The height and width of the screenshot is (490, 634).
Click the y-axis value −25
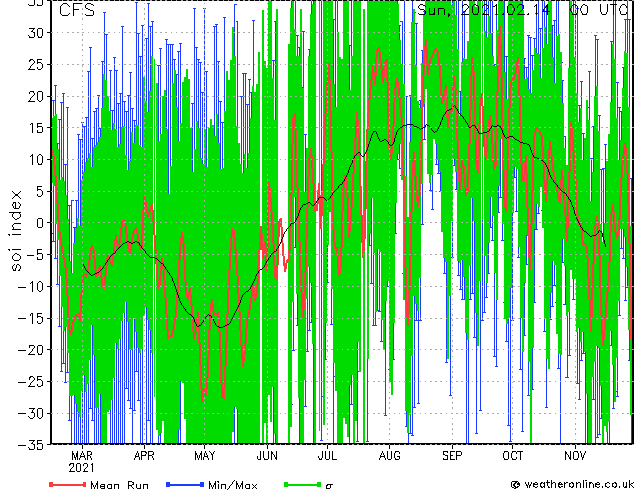tap(32, 382)
